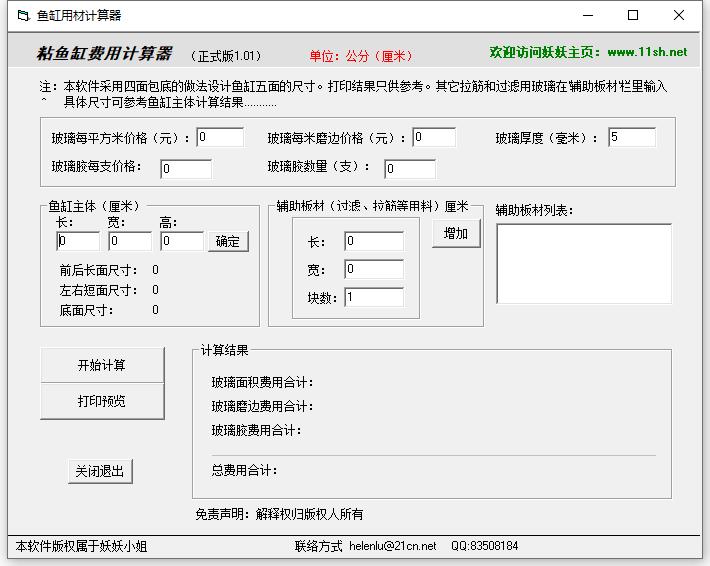Click the 玻璃胶每支价格 input field
Viewport: 710px width, 566px height.
[186, 169]
